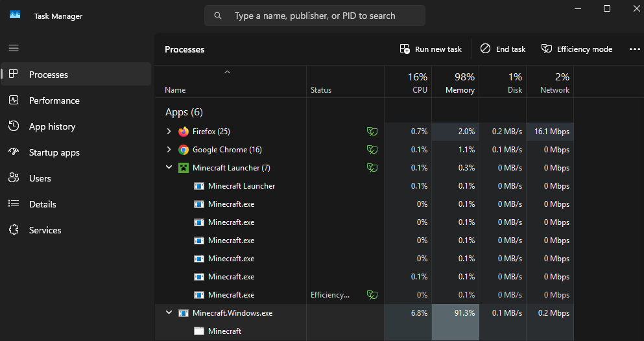
Task: Expand the Firefox (25) process group
Action: click(x=169, y=132)
